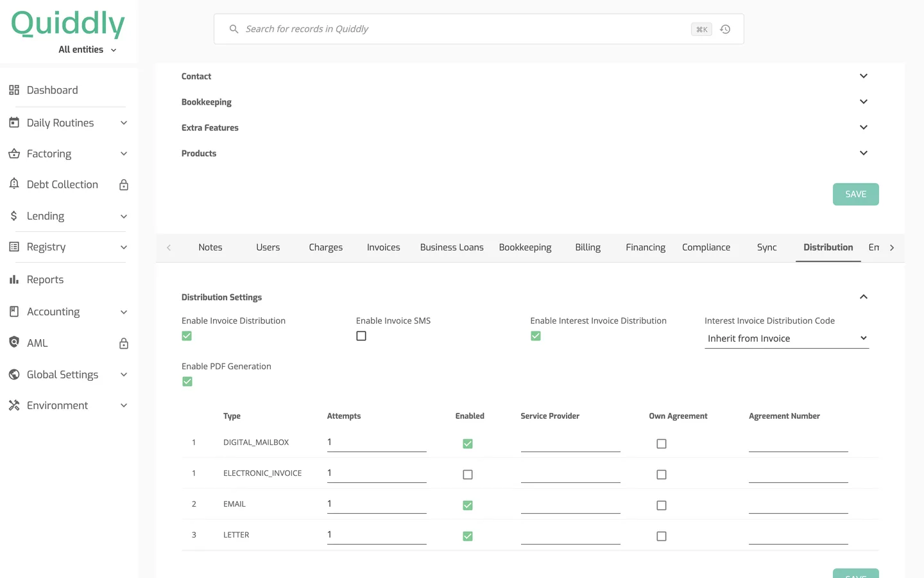The width and height of the screenshot is (924, 578).
Task: Switch to the Billing tab
Action: click(x=588, y=247)
